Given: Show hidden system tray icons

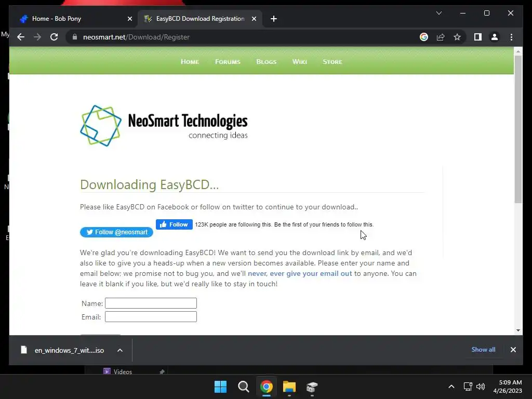Looking at the screenshot, I should pyautogui.click(x=451, y=387).
